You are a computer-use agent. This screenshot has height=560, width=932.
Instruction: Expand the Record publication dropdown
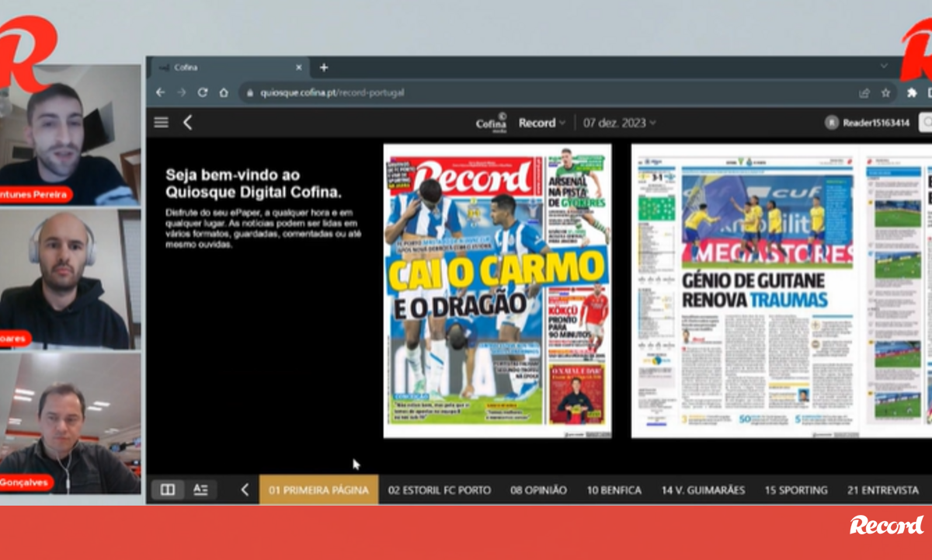542,123
